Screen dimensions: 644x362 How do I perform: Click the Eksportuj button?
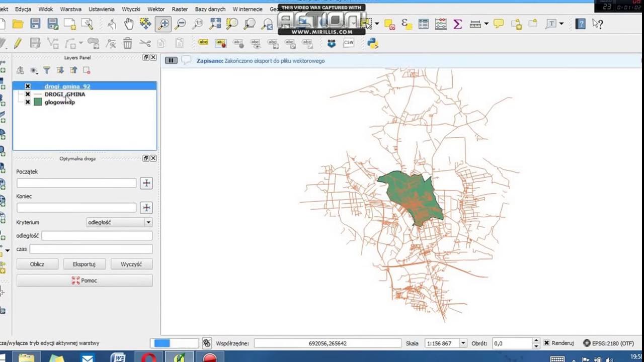(x=84, y=264)
